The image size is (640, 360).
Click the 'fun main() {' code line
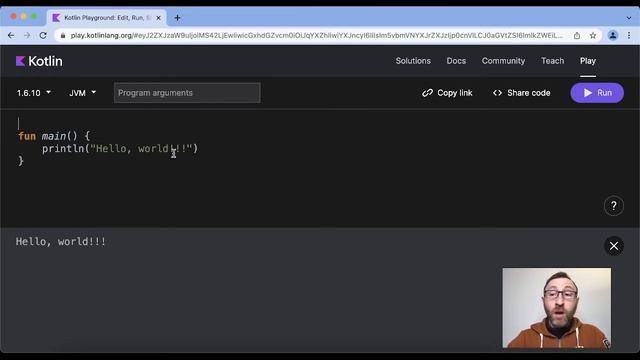pos(54,136)
